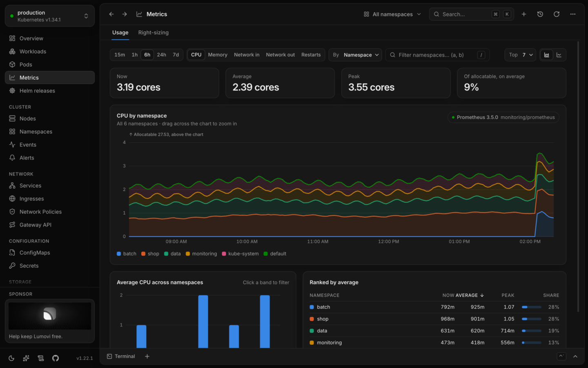
Task: Select the Network in metric
Action: pos(247,55)
